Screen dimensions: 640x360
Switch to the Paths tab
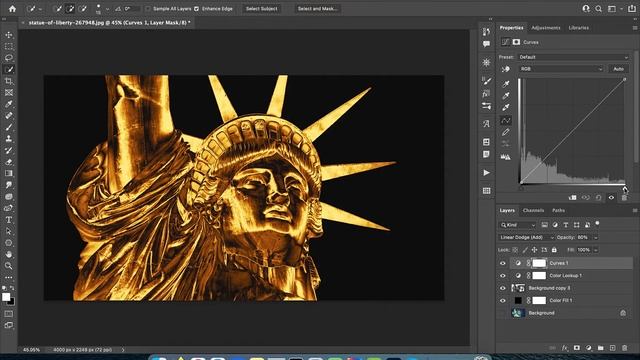click(x=558, y=211)
